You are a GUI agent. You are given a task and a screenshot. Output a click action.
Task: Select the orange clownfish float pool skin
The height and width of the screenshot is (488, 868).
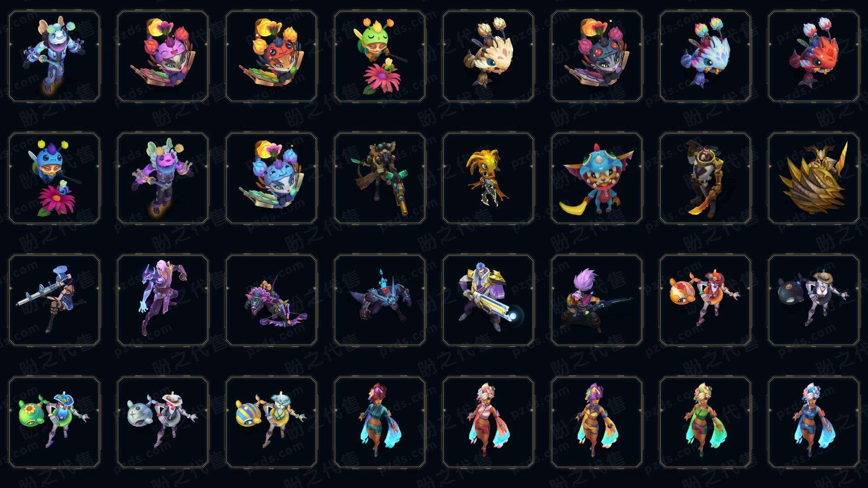(x=705, y=300)
